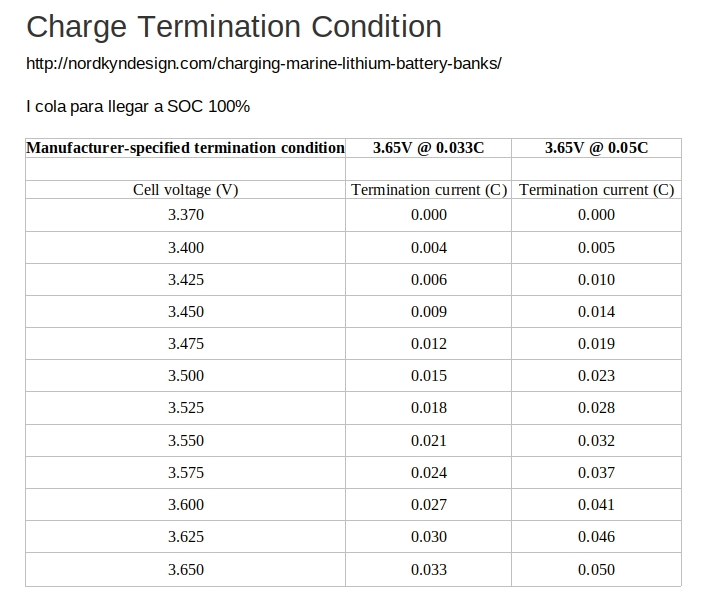Click the cell with voltage 3.370
This screenshot has width=705, height=603.
[x=185, y=215]
